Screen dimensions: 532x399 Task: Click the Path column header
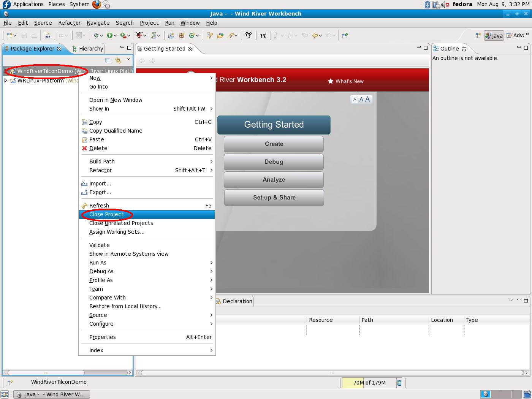point(394,320)
